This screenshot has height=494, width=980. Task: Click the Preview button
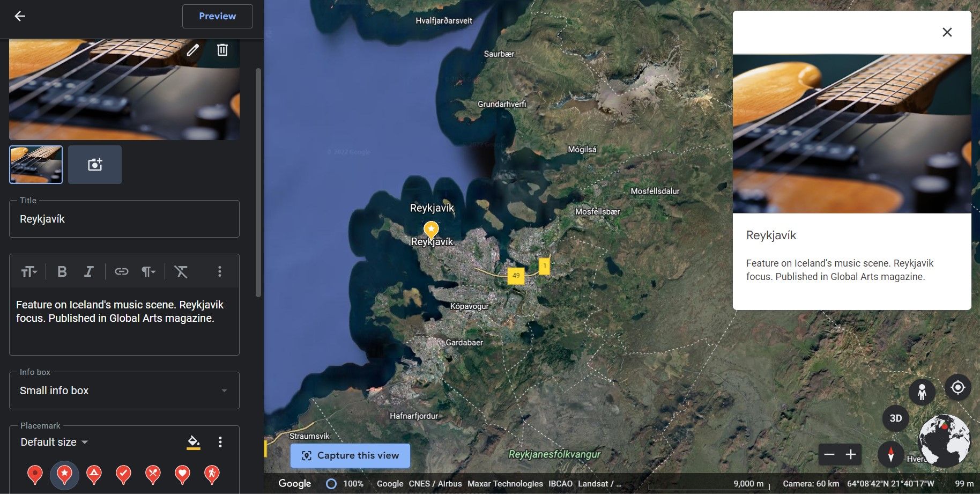217,16
